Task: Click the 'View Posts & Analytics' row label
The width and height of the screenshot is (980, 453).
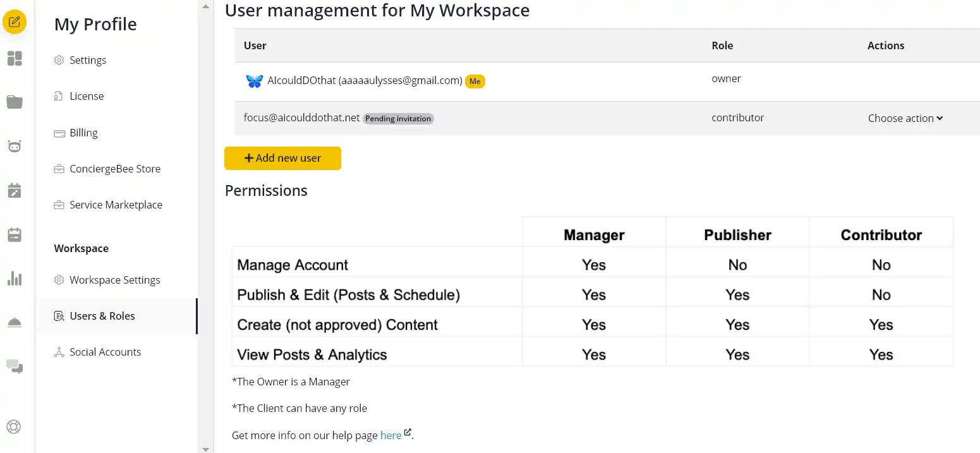Action: [x=312, y=355]
